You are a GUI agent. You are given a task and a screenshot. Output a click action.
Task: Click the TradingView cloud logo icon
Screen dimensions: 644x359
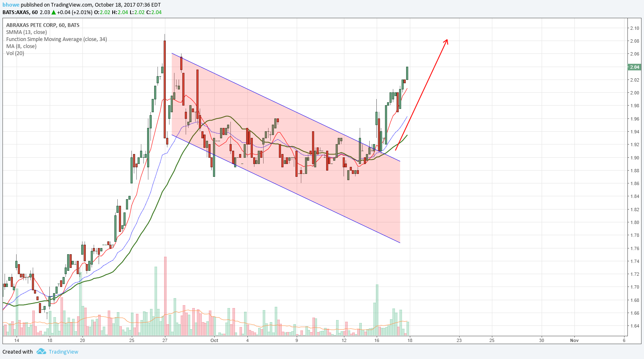click(x=41, y=352)
